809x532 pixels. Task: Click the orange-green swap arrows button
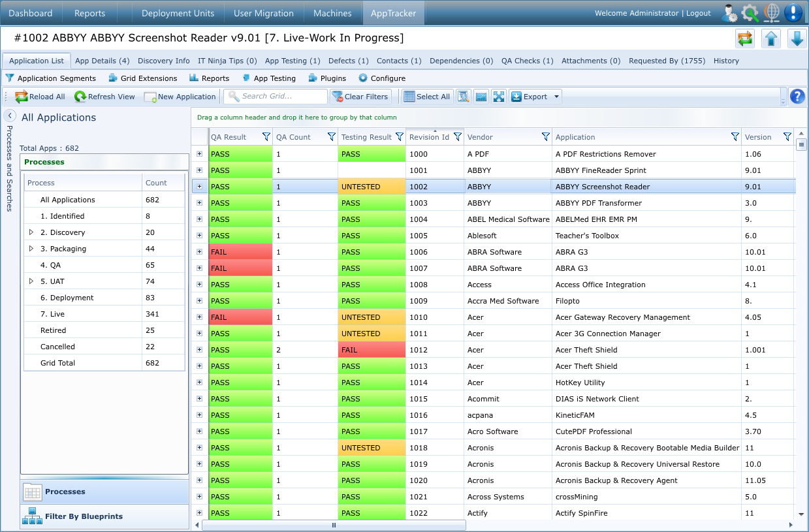745,39
